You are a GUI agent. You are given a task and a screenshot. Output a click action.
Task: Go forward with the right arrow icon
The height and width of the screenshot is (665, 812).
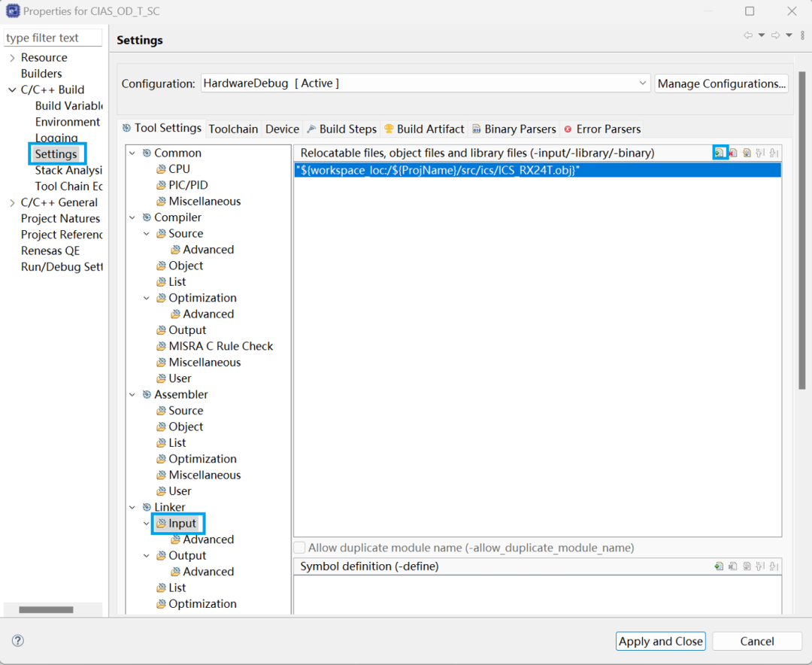pos(775,35)
